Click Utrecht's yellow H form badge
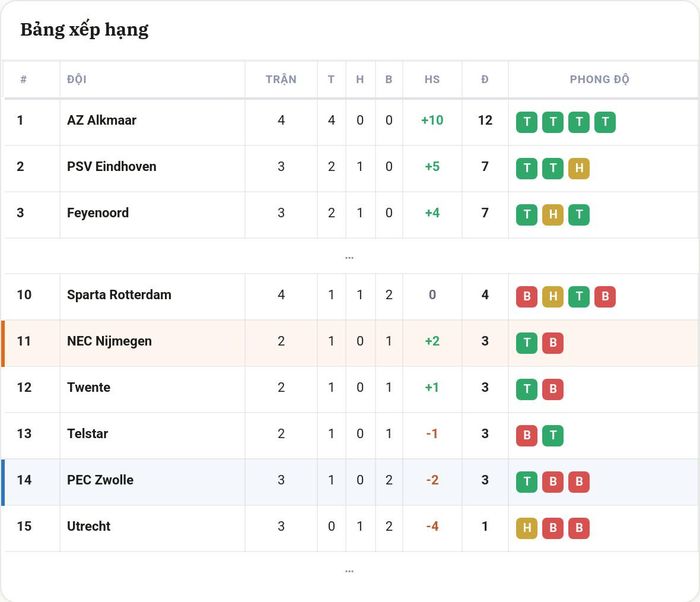Screen dimensions: 700x602 (x=527, y=528)
